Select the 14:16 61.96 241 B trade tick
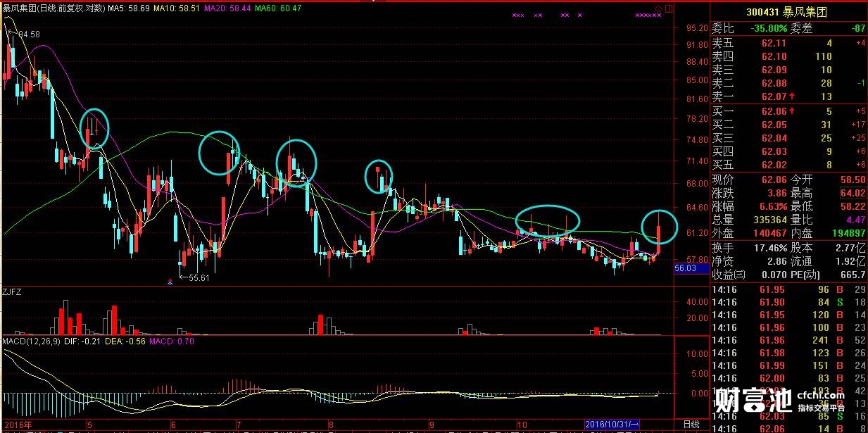The width and height of the screenshot is (868, 433). [789, 340]
